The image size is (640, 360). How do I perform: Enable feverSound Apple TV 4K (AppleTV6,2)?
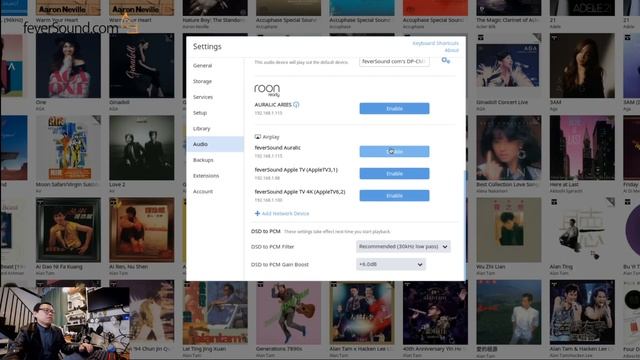tap(394, 196)
